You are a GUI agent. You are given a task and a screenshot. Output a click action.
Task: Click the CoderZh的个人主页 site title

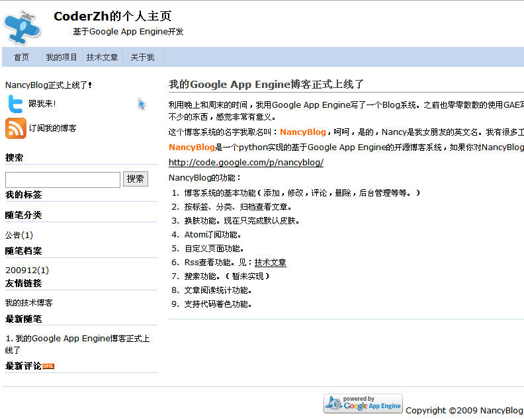(x=112, y=16)
